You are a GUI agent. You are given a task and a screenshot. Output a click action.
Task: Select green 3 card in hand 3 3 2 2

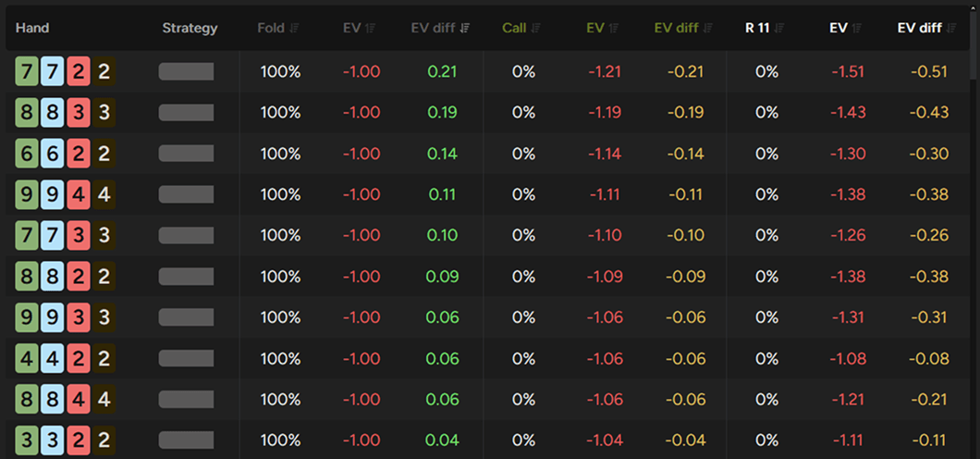27,440
